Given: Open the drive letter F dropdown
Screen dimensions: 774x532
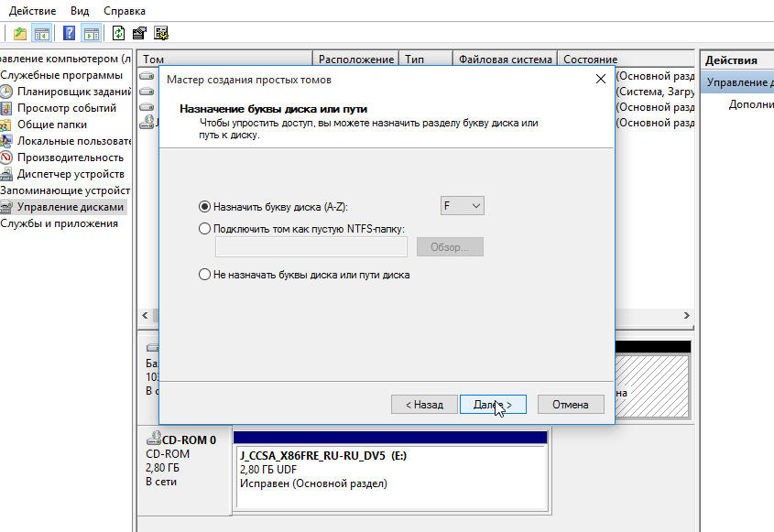Looking at the screenshot, I should (462, 206).
